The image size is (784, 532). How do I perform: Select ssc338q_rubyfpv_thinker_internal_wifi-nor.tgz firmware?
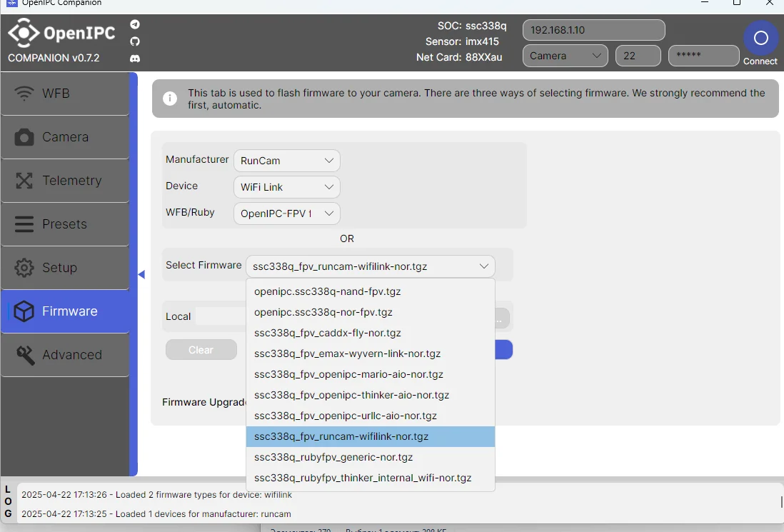[x=371, y=478]
